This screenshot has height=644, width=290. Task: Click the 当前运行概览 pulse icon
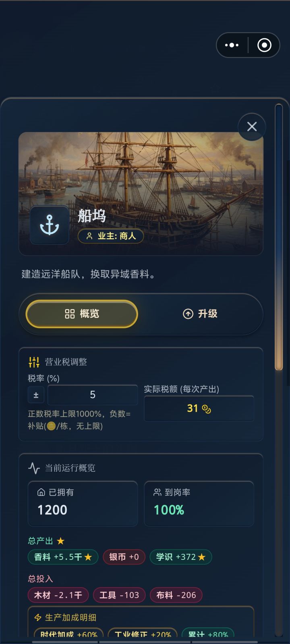34,468
